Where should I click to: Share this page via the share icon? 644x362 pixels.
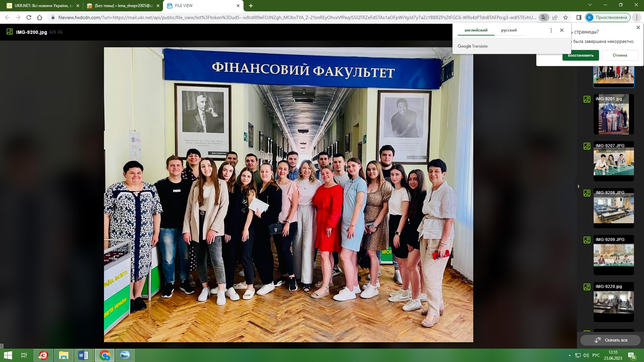(555, 17)
